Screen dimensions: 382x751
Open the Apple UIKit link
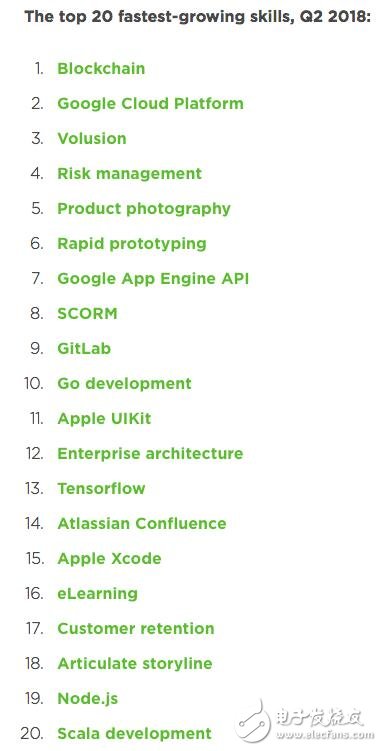click(104, 419)
